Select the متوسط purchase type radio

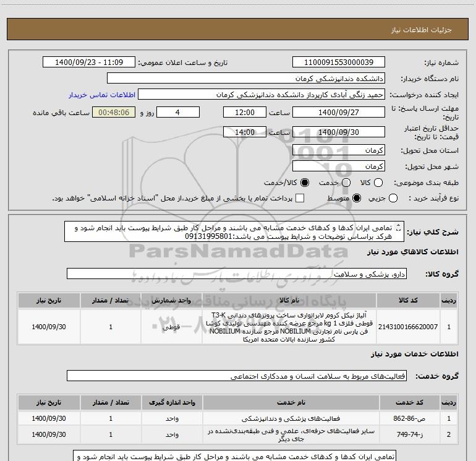[357, 198]
